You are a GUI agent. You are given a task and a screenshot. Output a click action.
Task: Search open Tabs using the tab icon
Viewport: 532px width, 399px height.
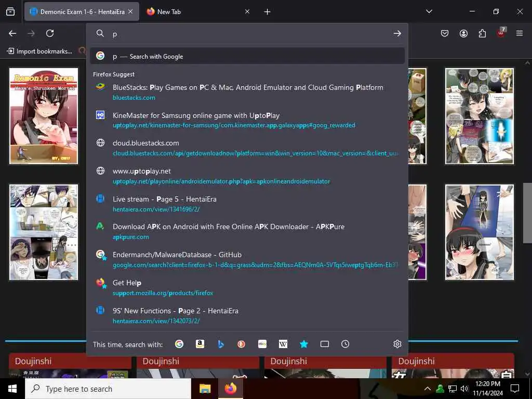(x=325, y=344)
